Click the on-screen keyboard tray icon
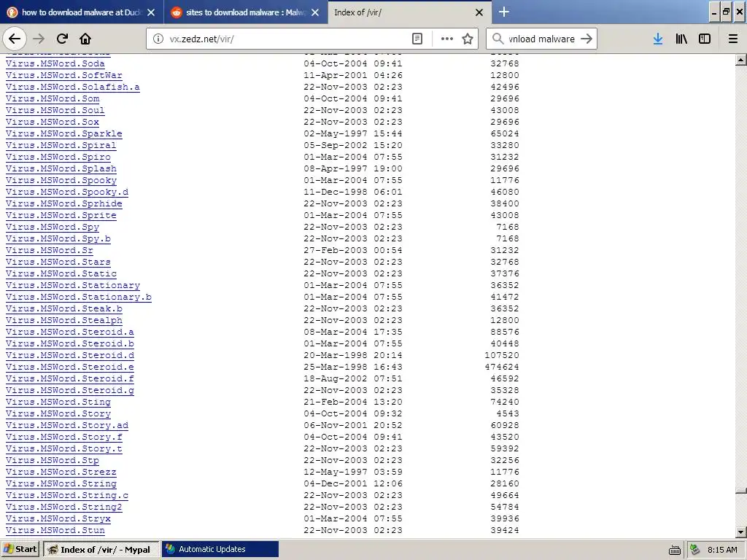The height and width of the screenshot is (560, 747). pos(675,550)
